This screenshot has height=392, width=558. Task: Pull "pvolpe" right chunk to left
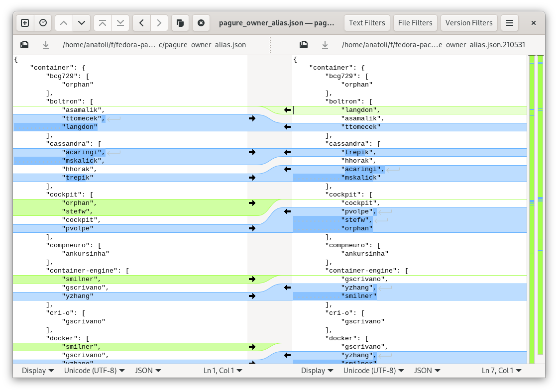click(288, 211)
